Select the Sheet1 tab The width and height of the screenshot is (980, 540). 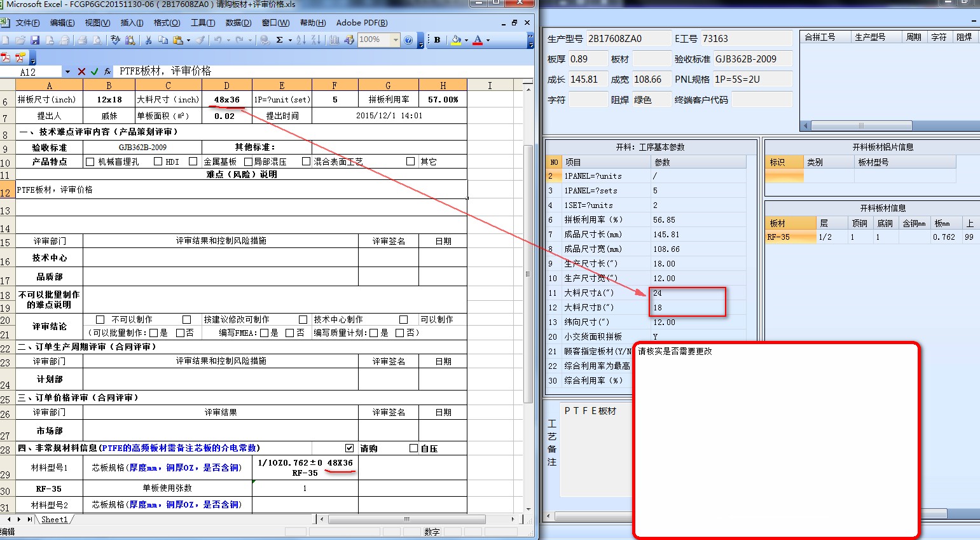55,520
